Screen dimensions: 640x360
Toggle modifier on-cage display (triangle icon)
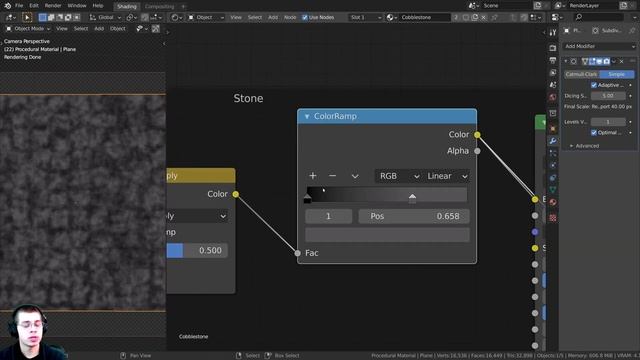pos(585,61)
